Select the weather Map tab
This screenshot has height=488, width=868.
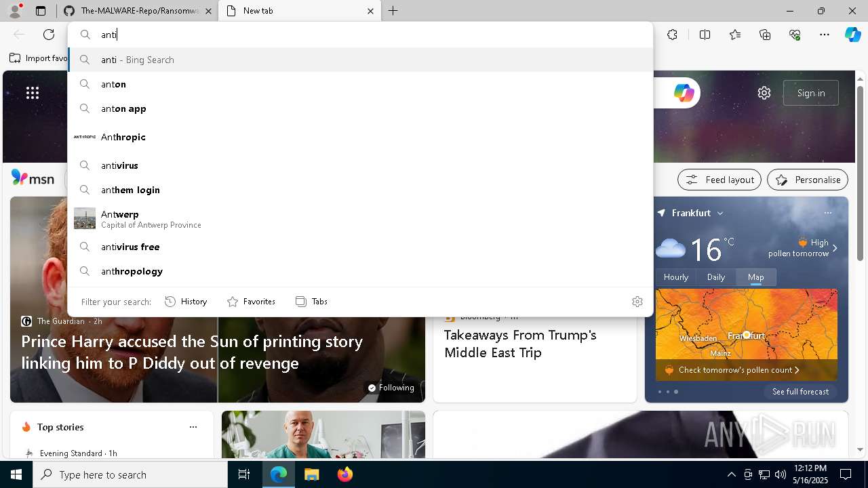point(756,277)
